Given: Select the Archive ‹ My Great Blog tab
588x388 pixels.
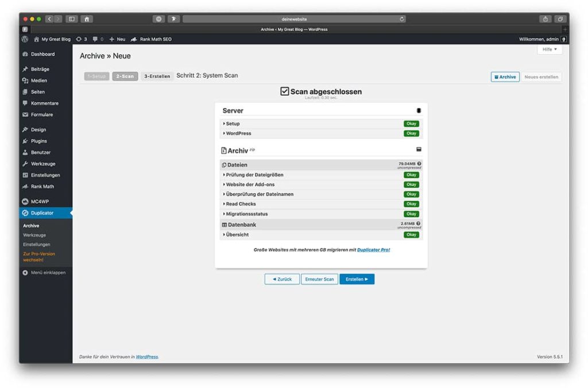Looking at the screenshot, I should pos(294,29).
